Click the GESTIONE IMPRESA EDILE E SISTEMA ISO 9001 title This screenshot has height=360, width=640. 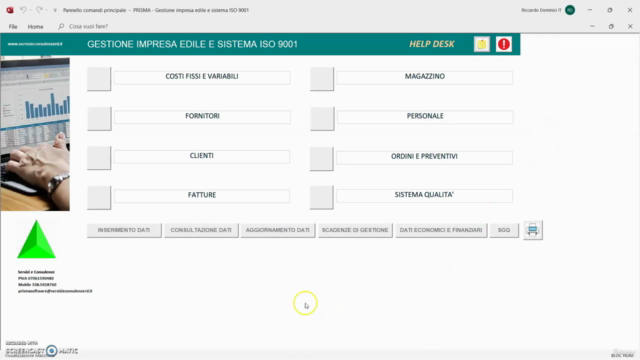[192, 44]
